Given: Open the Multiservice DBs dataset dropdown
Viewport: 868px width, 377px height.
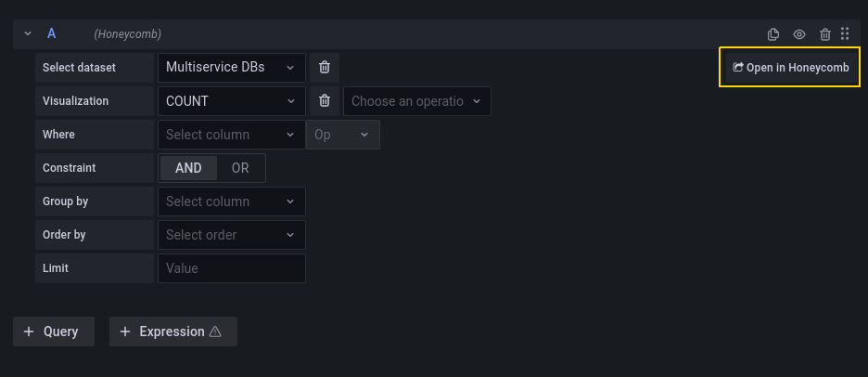Looking at the screenshot, I should [231, 68].
